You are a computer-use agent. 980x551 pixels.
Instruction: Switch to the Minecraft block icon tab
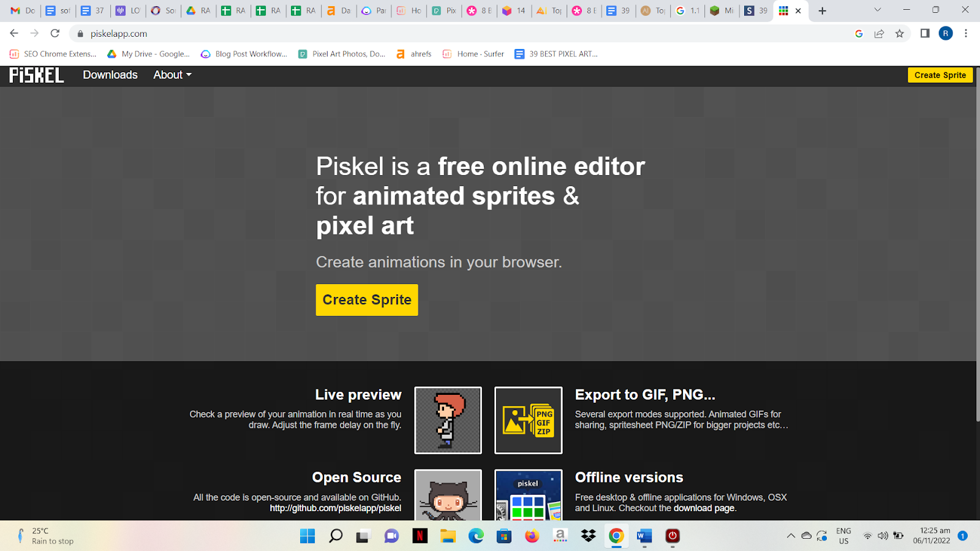(x=722, y=10)
